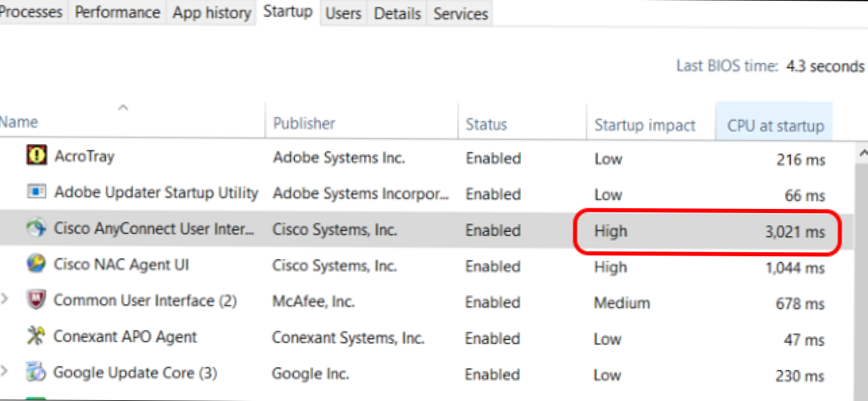Image resolution: width=868 pixels, height=401 pixels.
Task: Switch to the Processes tab
Action: pyautogui.click(x=31, y=13)
